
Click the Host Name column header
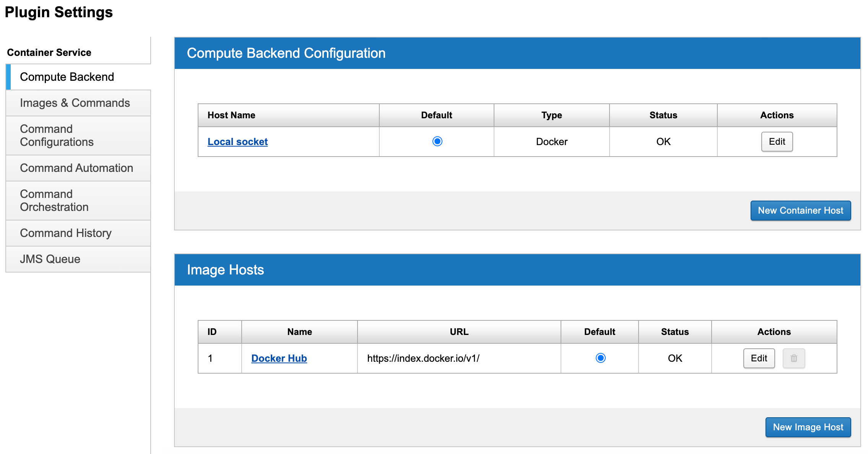pyautogui.click(x=231, y=115)
